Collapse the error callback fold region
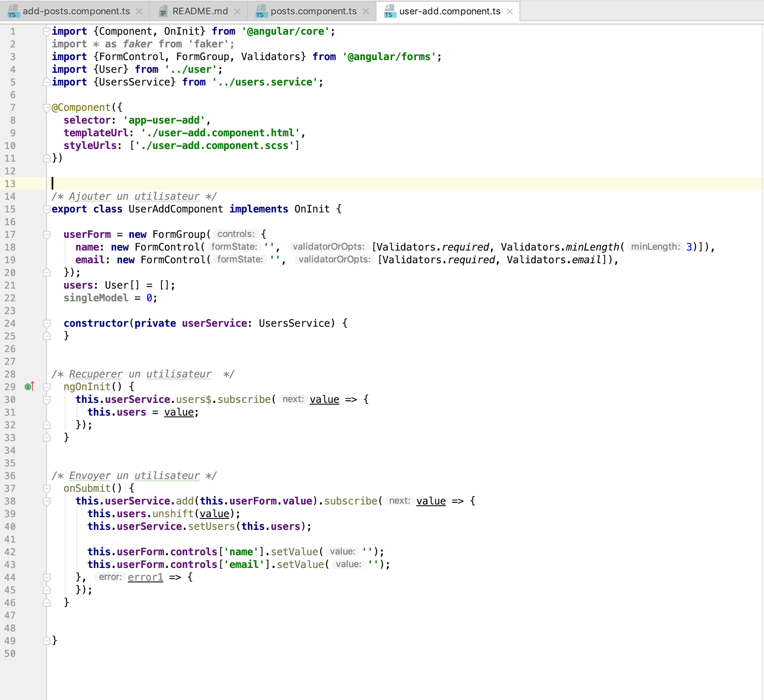Image resolution: width=764 pixels, height=700 pixels. coord(46,577)
